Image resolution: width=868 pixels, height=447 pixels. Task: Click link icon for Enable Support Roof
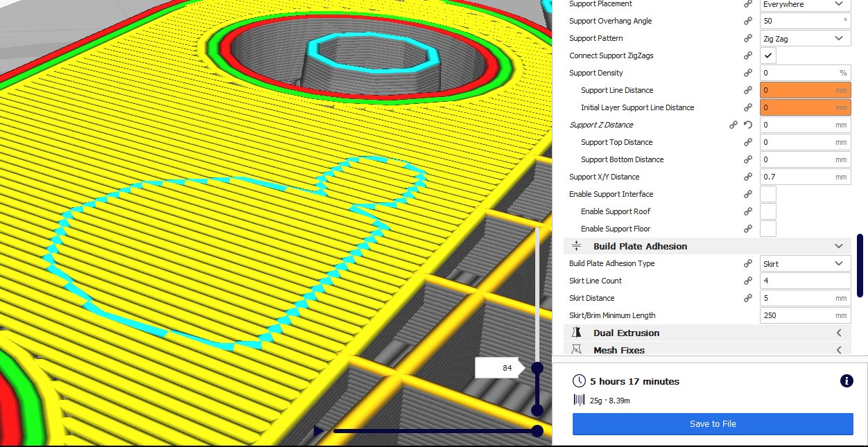click(748, 211)
